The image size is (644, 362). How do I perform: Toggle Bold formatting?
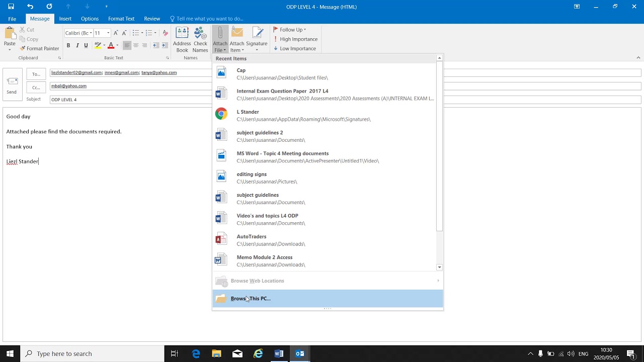68,45
